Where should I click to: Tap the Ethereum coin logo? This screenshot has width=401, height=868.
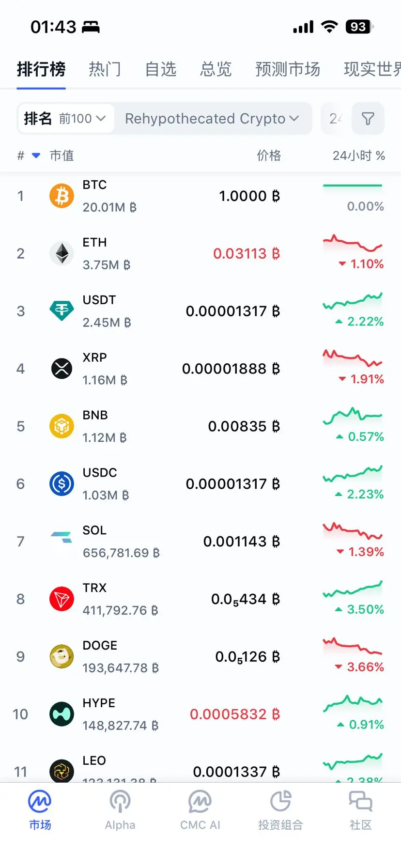[x=62, y=253]
